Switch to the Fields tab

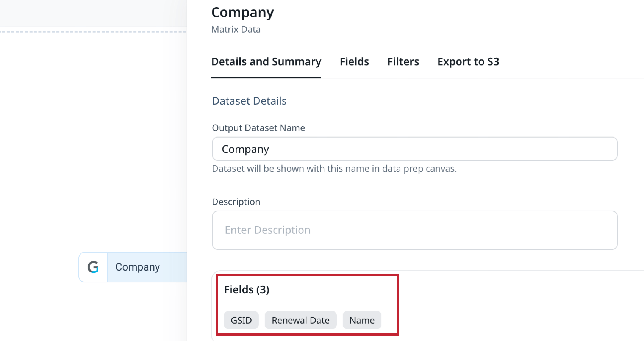coord(354,61)
